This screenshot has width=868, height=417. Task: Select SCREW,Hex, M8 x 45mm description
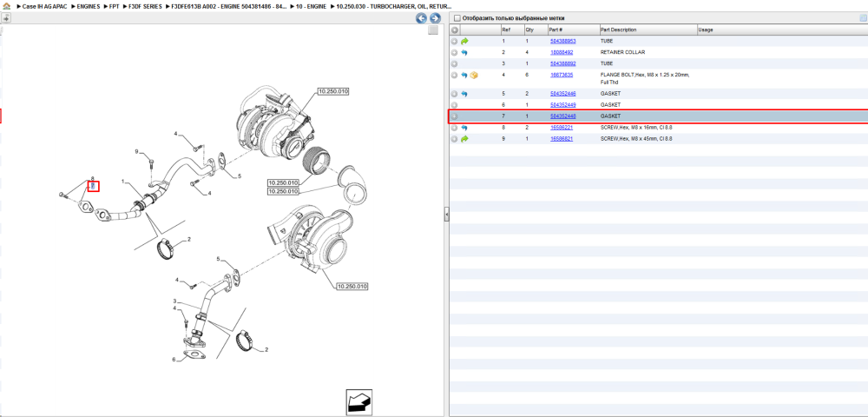(636, 139)
